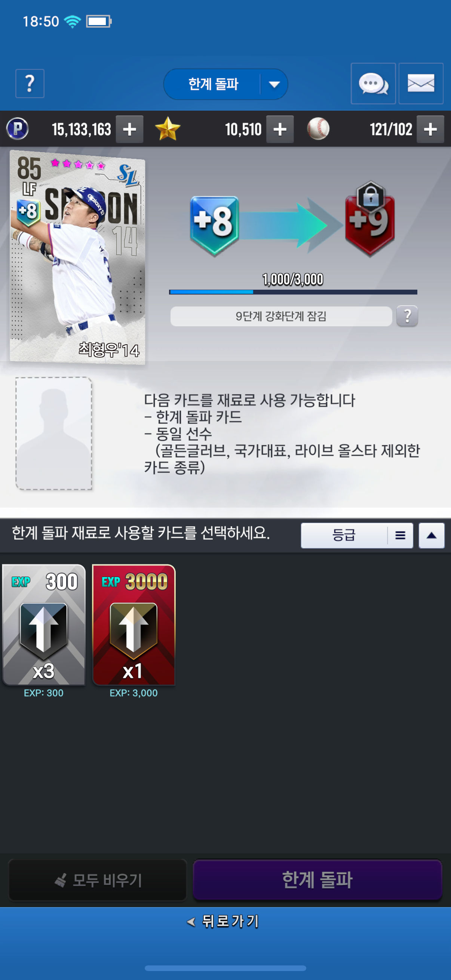Go back with 뒤로가기
Screen dimensions: 451x980
pyautogui.click(x=223, y=921)
